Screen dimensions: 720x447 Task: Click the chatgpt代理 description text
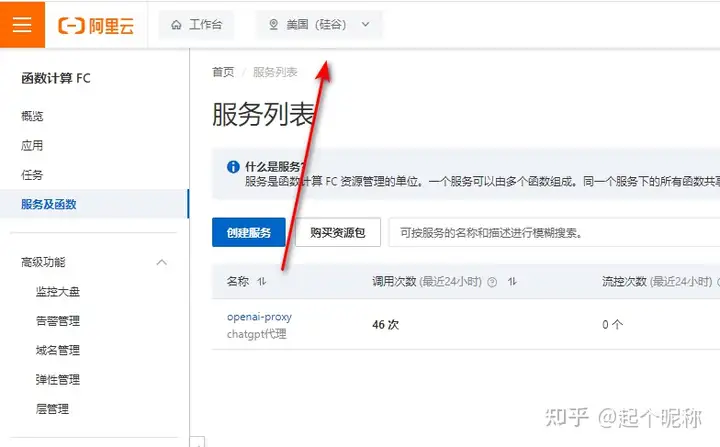pos(257,334)
